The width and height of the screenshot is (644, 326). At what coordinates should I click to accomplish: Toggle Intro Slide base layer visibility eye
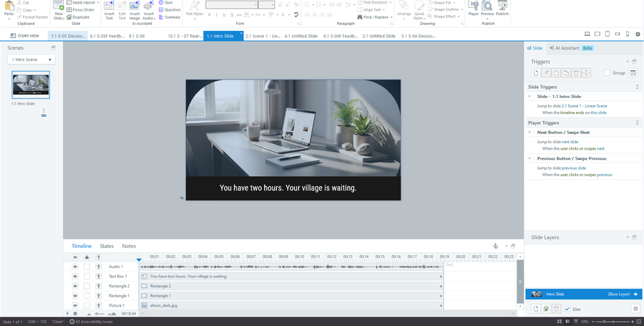pos(636,294)
